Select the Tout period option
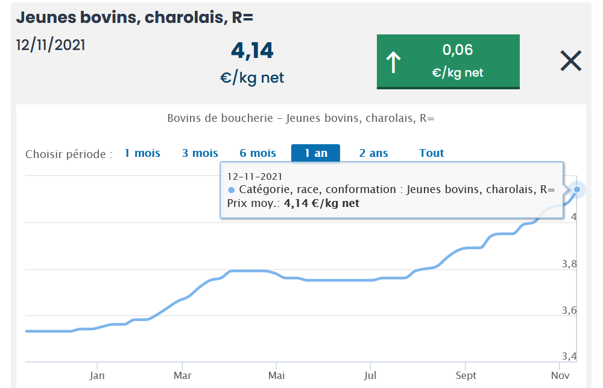Screen dimensions: 603x388 (x=431, y=153)
